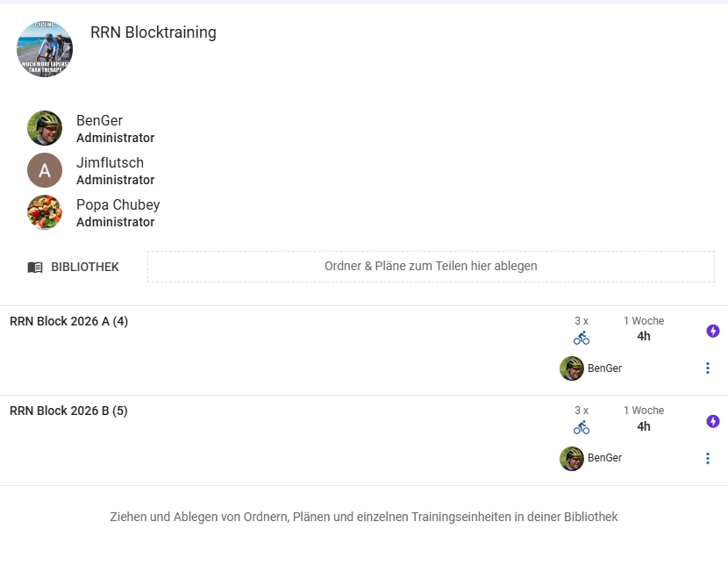Open the three-dot menu for Block 2026 B
This screenshot has width=728, height=572.
(708, 458)
